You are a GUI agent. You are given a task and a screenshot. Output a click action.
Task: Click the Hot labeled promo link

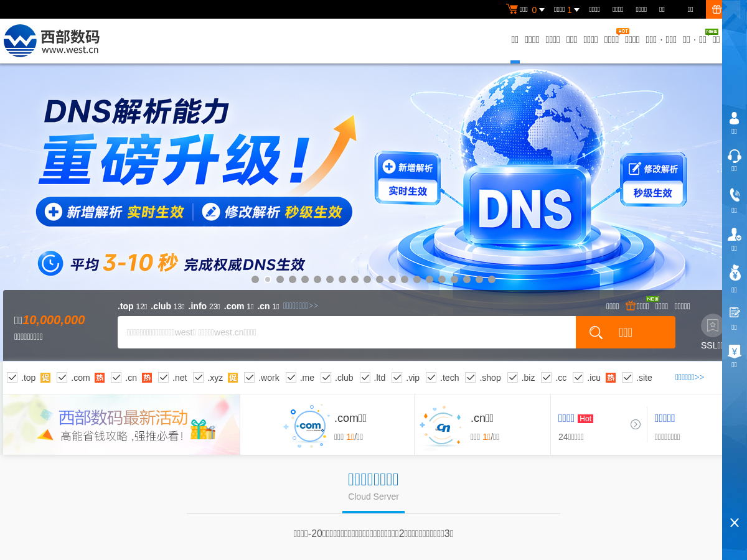coord(576,419)
